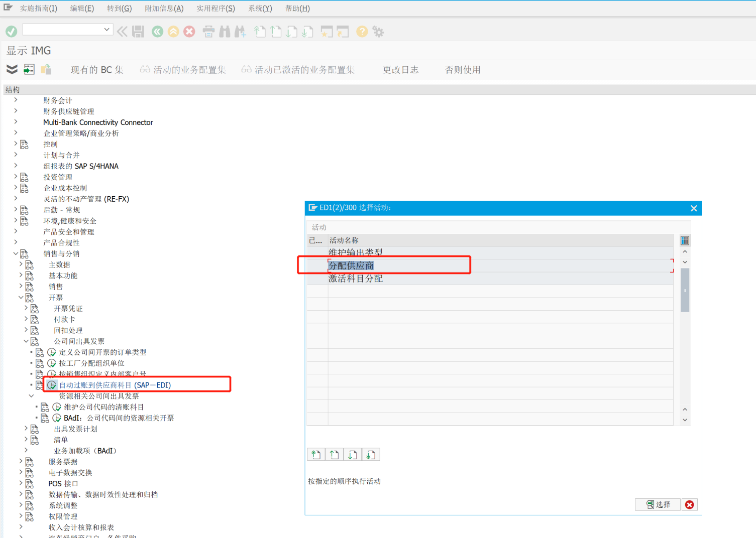756x538 pixels.
Task: Click the yellow Exit icon in the toolbar
Action: coord(173,31)
